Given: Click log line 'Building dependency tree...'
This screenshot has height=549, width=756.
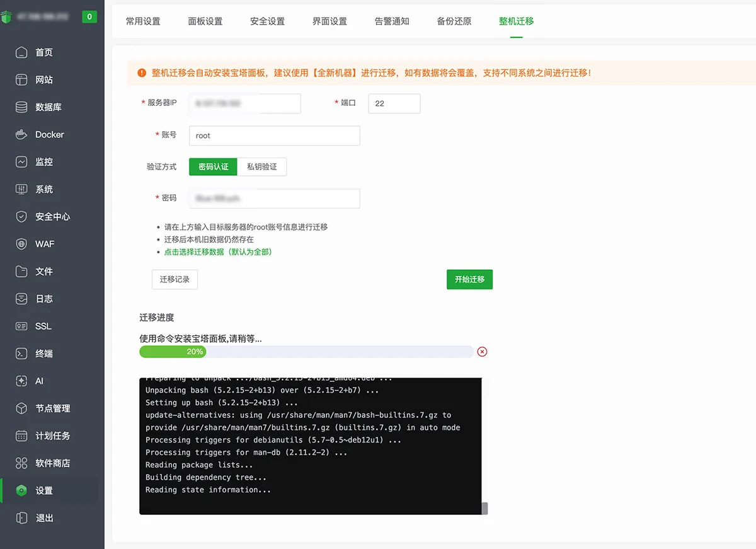Looking at the screenshot, I should [206, 477].
